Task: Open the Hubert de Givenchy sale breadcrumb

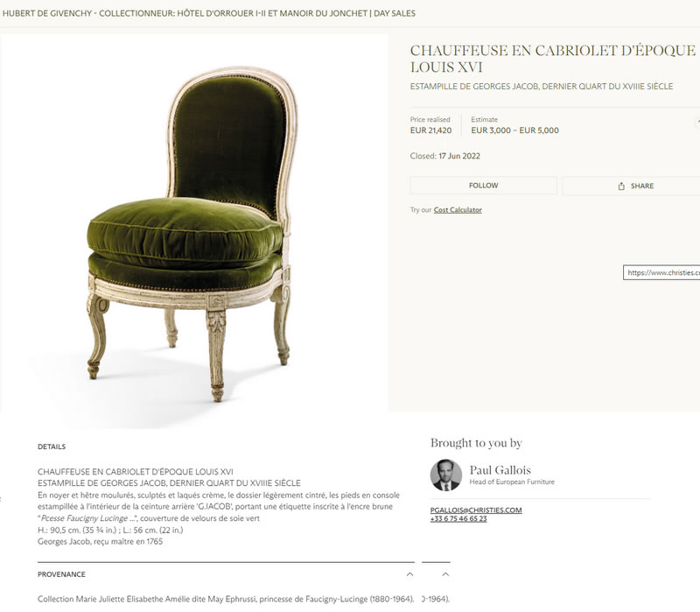Action: (209, 13)
